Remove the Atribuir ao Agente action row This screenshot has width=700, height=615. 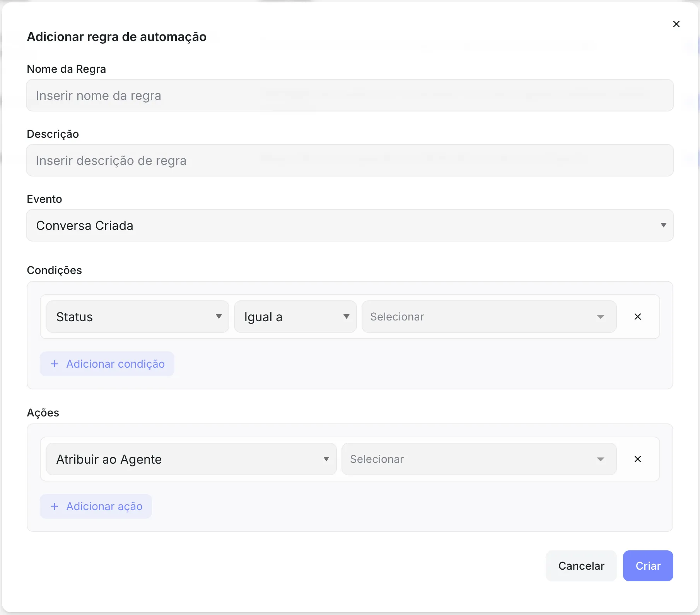(638, 459)
